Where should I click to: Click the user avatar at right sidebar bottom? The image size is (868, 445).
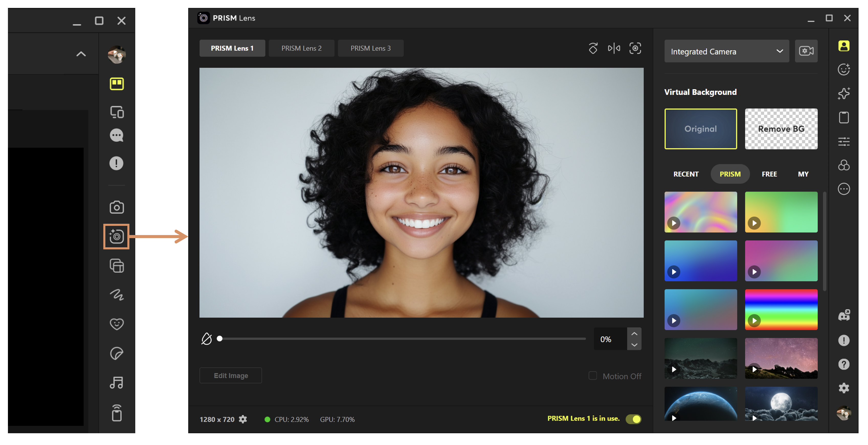tap(844, 413)
